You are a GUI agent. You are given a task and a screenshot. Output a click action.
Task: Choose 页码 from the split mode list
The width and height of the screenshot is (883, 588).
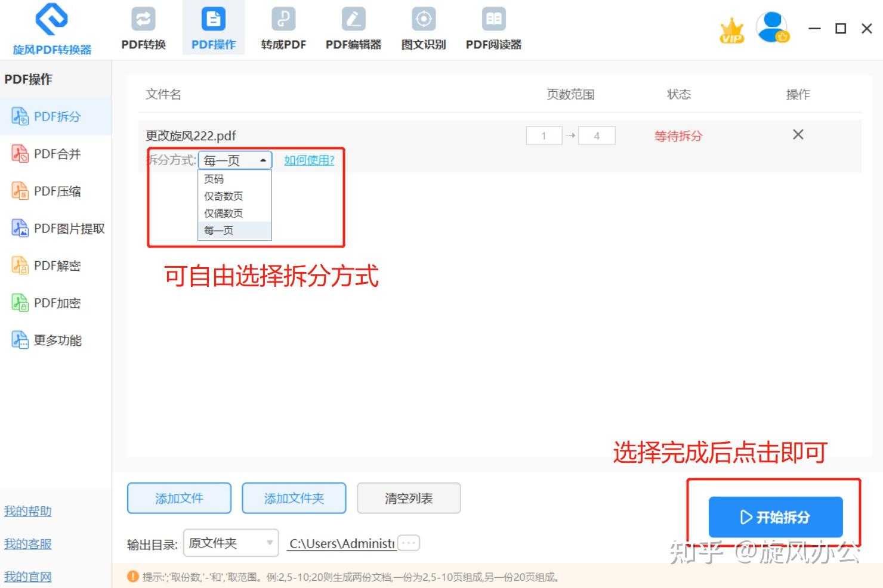point(234,179)
